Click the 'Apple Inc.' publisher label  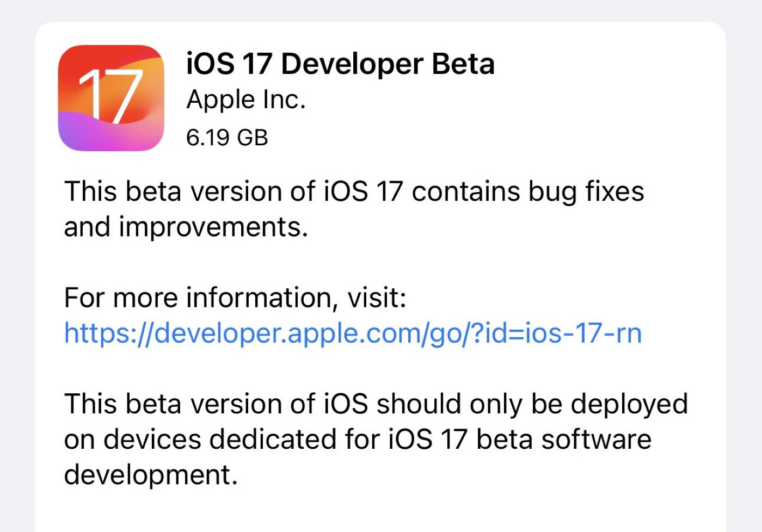click(246, 100)
